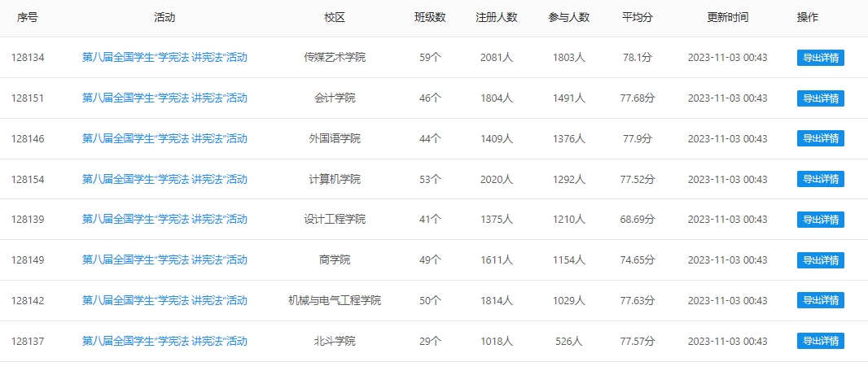Viewport: 868px width, 375px height.
Task: Click the 北斗学院 campus cell
Action: (x=335, y=342)
